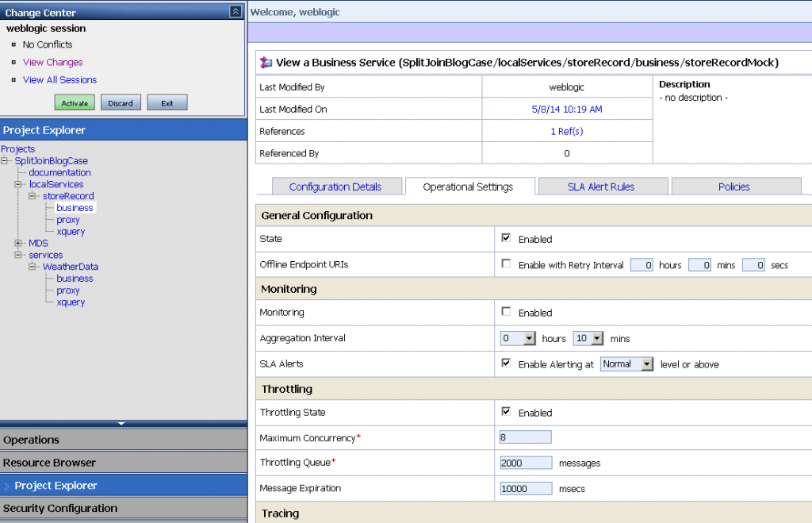Click the business service icon beside the title

pyautogui.click(x=266, y=63)
